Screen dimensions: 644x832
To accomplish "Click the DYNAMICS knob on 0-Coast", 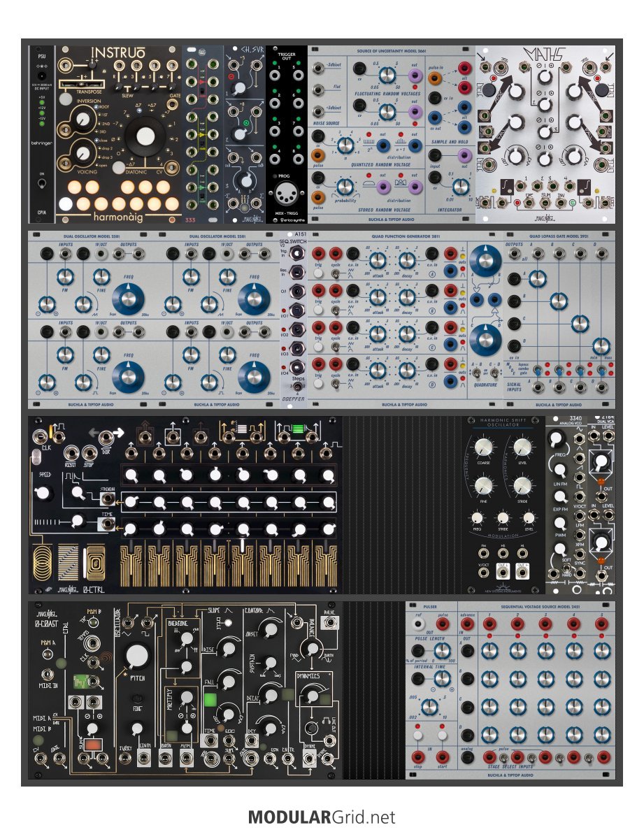I will [313, 696].
